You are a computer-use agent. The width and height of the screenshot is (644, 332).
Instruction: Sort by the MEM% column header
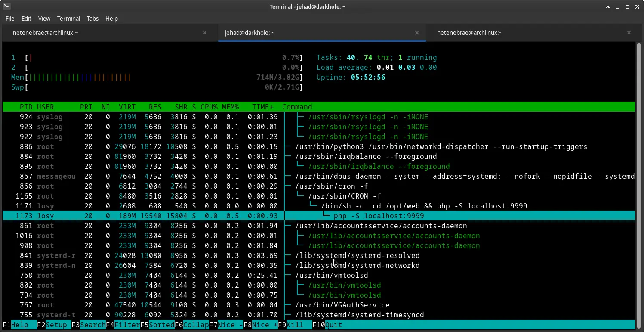(x=230, y=107)
